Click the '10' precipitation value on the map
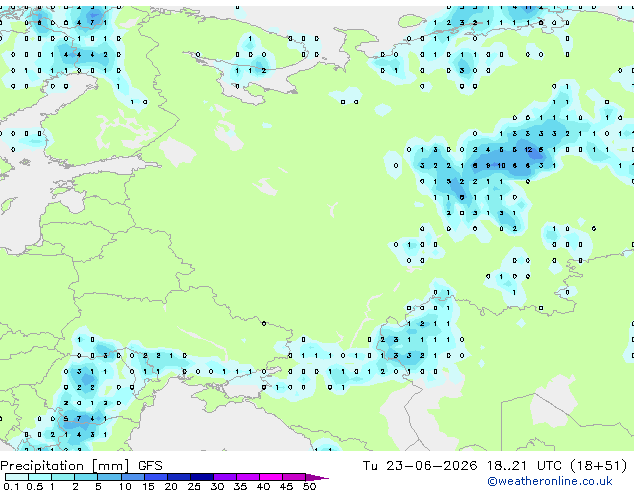The image size is (634, 490). [501, 165]
